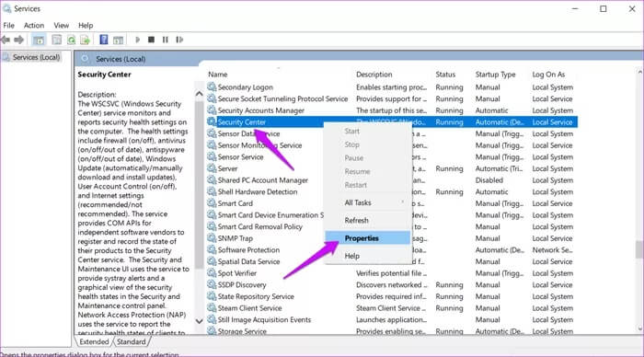Expand All Tasks submenu in context menu
The image size is (644, 357).
pos(368,202)
